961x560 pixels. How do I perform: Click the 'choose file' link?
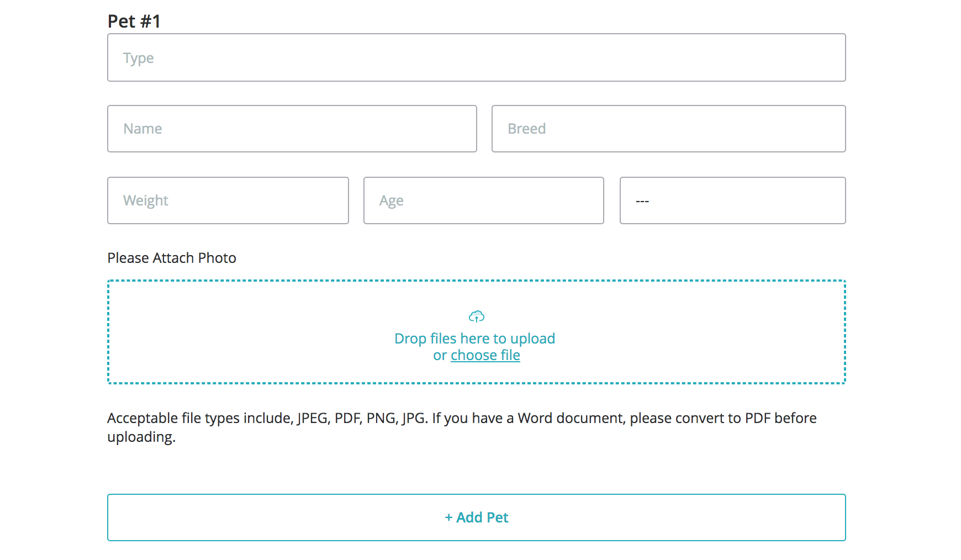click(x=485, y=355)
